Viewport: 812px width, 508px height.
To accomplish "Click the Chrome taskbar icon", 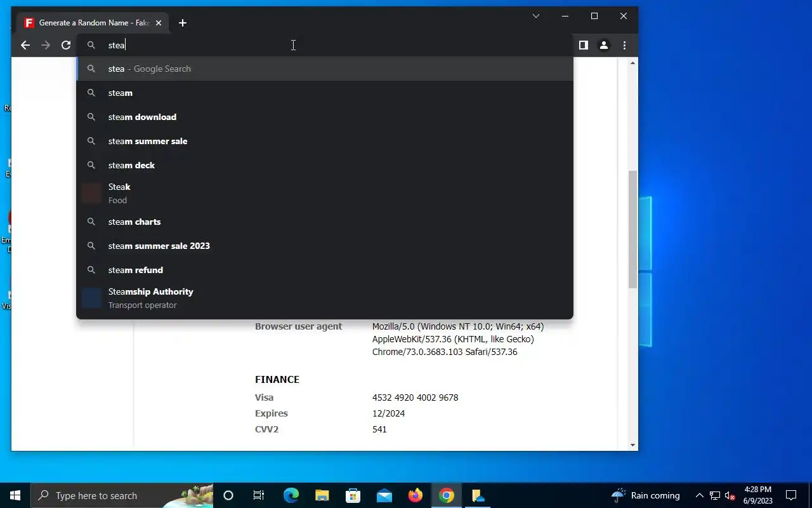I will pos(447,495).
